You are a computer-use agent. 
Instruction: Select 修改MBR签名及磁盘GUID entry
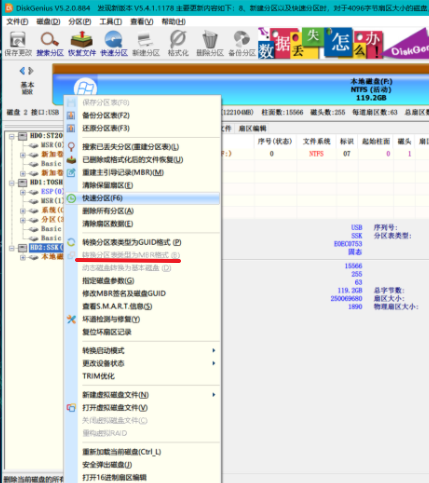(143, 294)
